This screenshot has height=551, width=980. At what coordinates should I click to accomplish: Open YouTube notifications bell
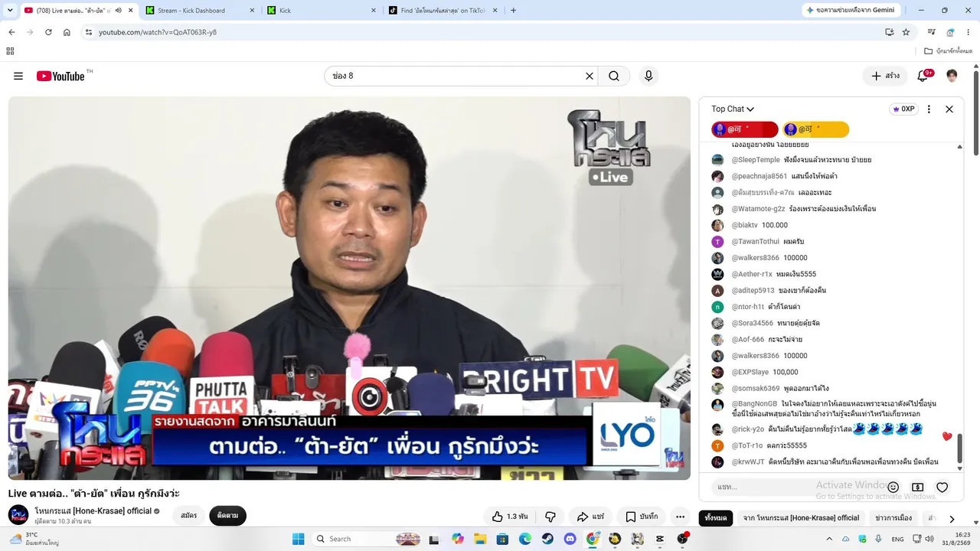[x=923, y=76]
